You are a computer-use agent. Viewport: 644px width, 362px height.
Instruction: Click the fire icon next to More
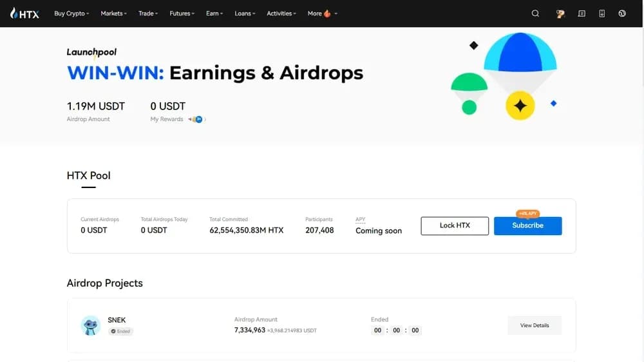(x=327, y=14)
